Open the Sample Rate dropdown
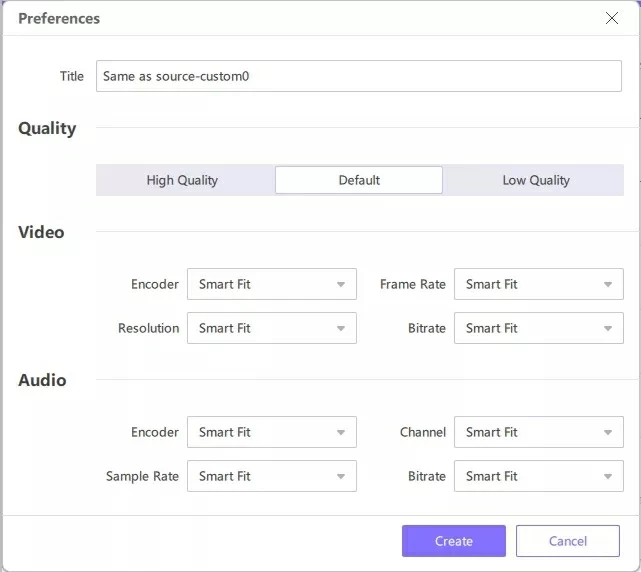The width and height of the screenshot is (641, 572). click(271, 476)
